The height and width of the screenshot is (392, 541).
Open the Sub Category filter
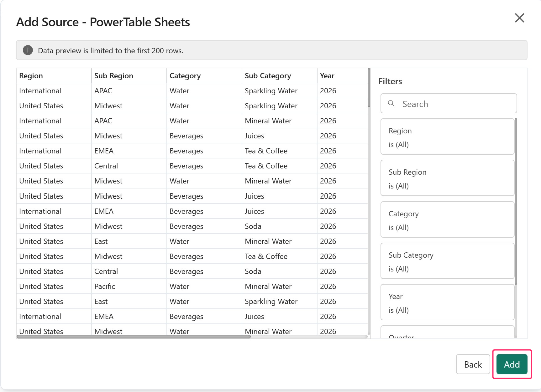[447, 261]
